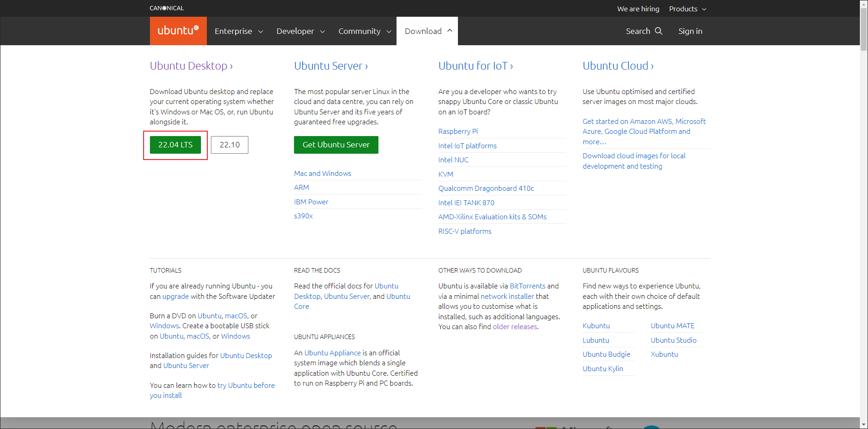868x429 pixels.
Task: Click RISC-V platforms link
Action: click(465, 231)
